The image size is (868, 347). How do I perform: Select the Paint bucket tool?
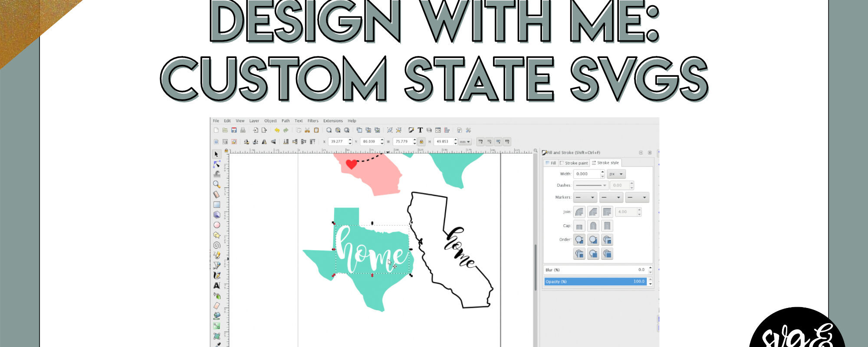(x=217, y=316)
